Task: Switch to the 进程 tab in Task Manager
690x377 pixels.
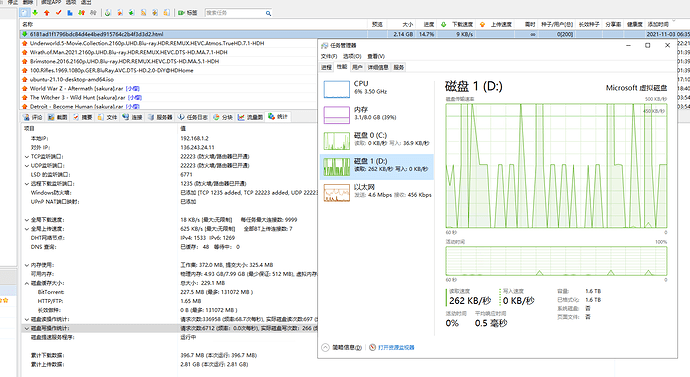Action: tap(326, 67)
